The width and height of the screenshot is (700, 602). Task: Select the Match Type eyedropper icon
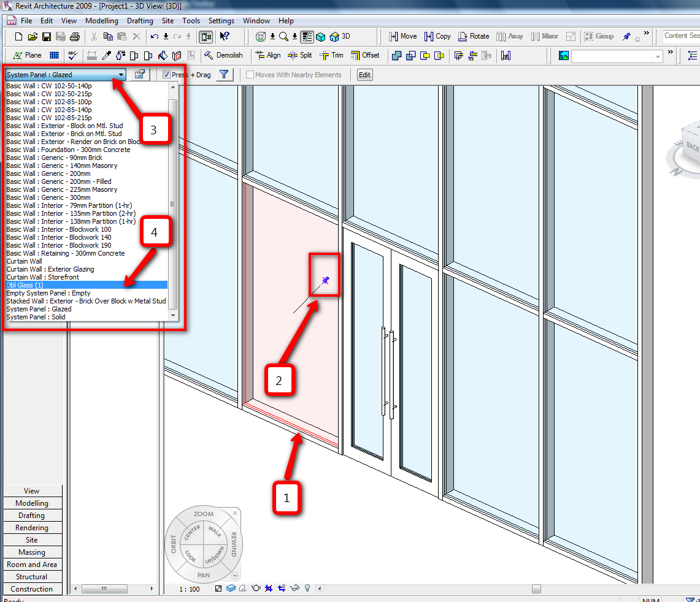[106, 55]
